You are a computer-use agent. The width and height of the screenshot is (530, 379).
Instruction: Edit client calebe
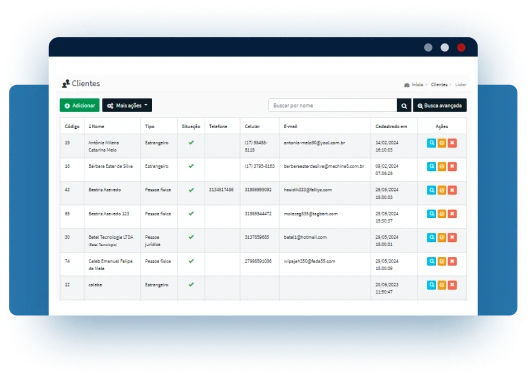pyautogui.click(x=442, y=285)
